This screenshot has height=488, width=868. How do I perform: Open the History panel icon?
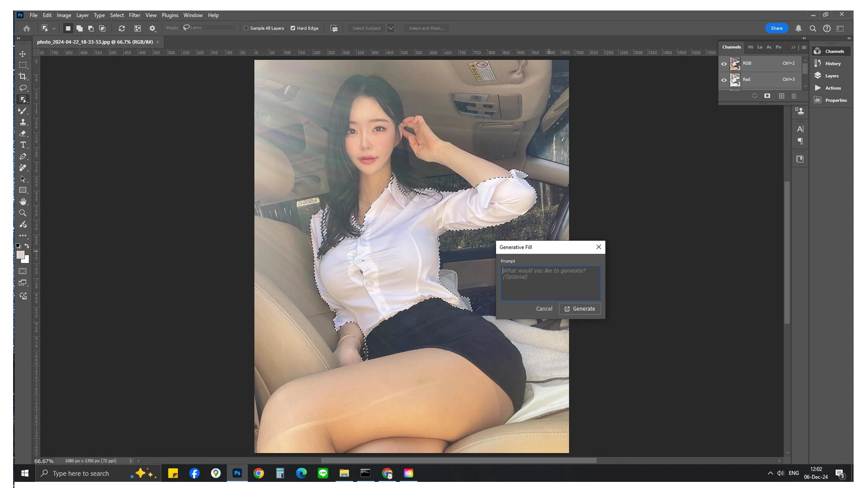pyautogui.click(x=818, y=63)
